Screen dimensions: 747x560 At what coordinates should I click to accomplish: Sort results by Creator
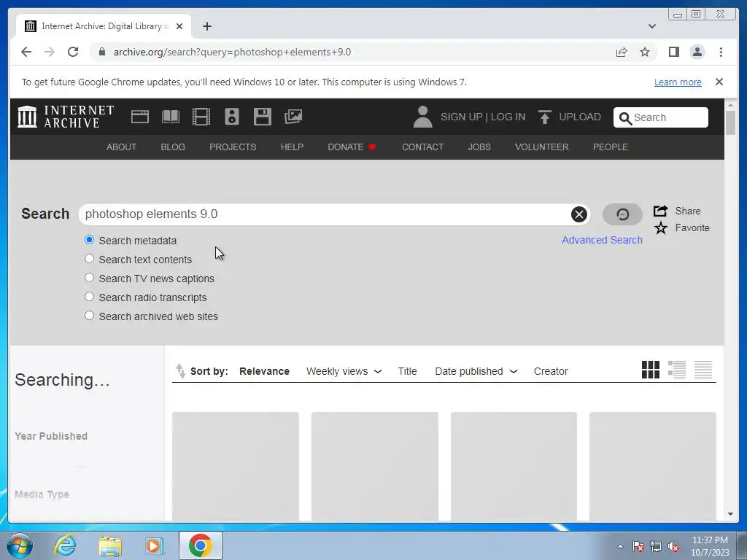coord(551,371)
